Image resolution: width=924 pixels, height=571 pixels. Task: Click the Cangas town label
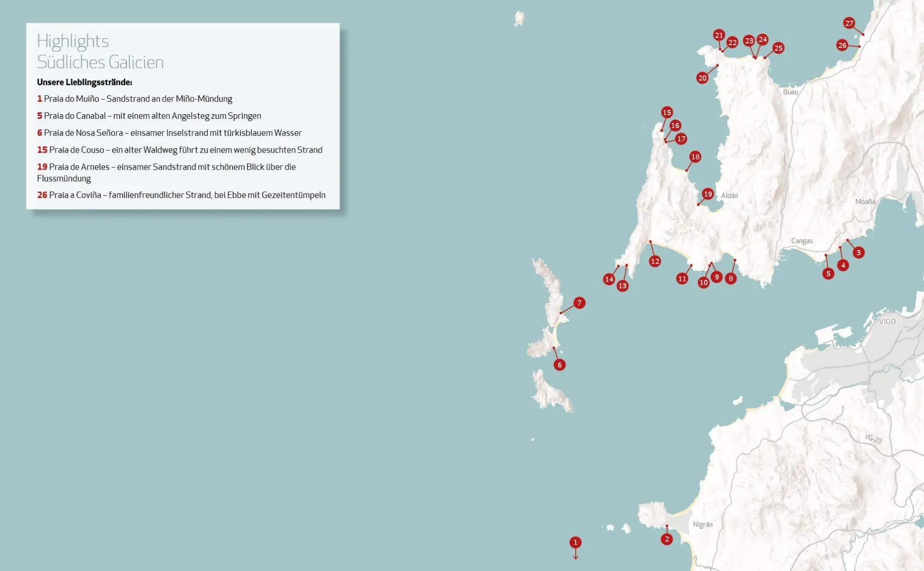[801, 241]
